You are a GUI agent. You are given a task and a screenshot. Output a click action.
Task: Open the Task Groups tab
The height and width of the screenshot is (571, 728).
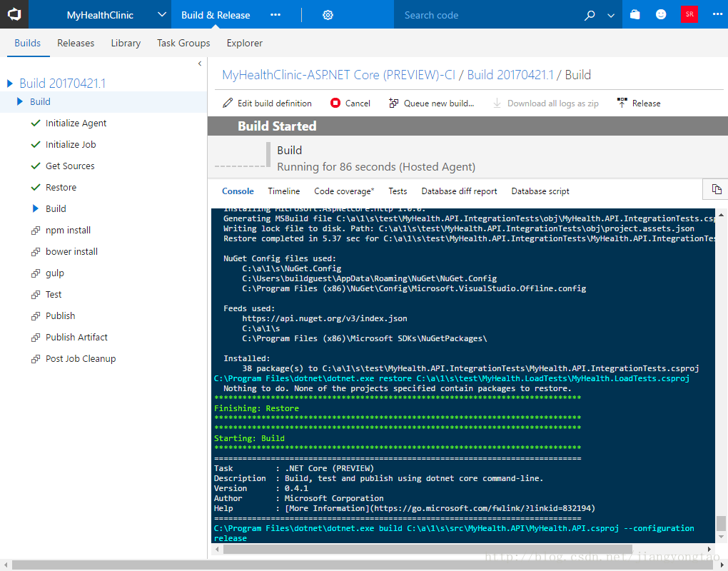coord(183,43)
